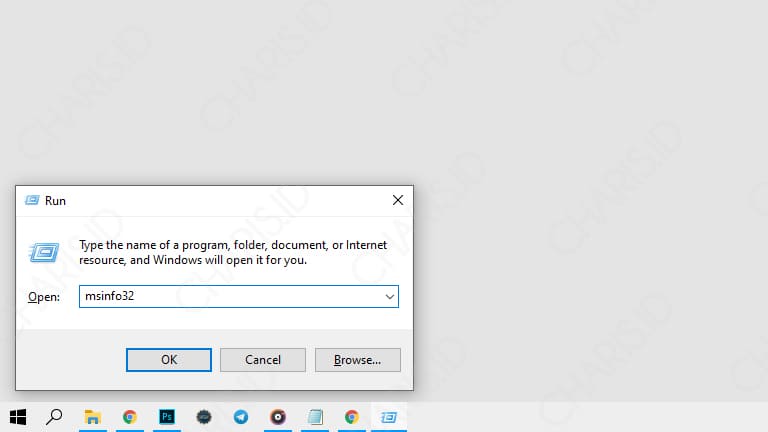The height and width of the screenshot is (432, 768).
Task: Open the Chrome icon right of Notepad
Action: pos(352,417)
